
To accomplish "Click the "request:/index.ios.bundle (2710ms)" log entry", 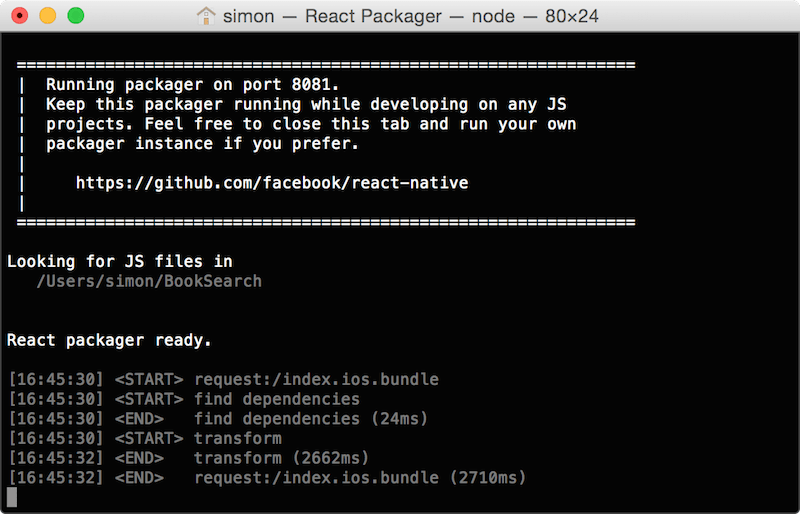I will (359, 478).
